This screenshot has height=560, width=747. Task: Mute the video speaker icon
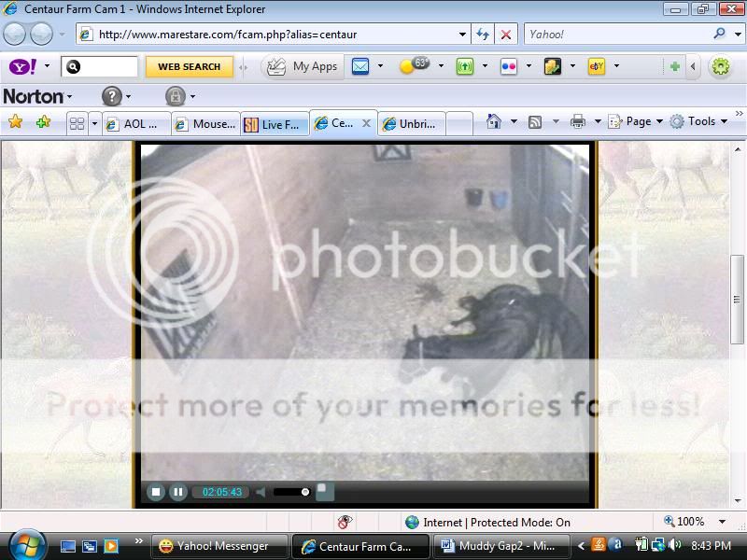[x=261, y=492]
